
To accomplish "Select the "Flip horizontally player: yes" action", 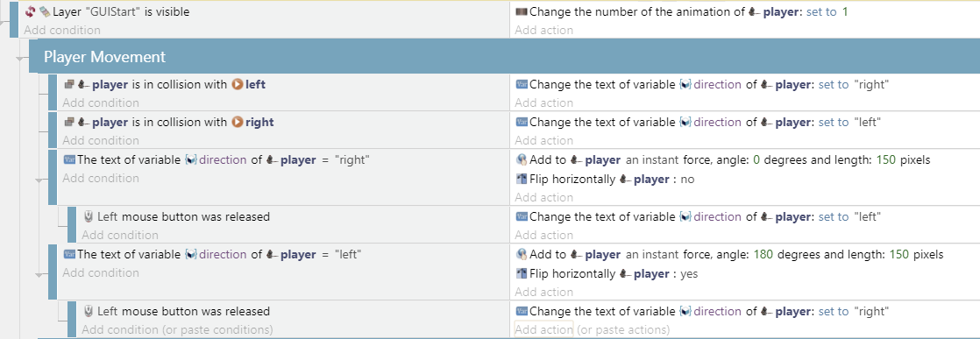I will [607, 273].
